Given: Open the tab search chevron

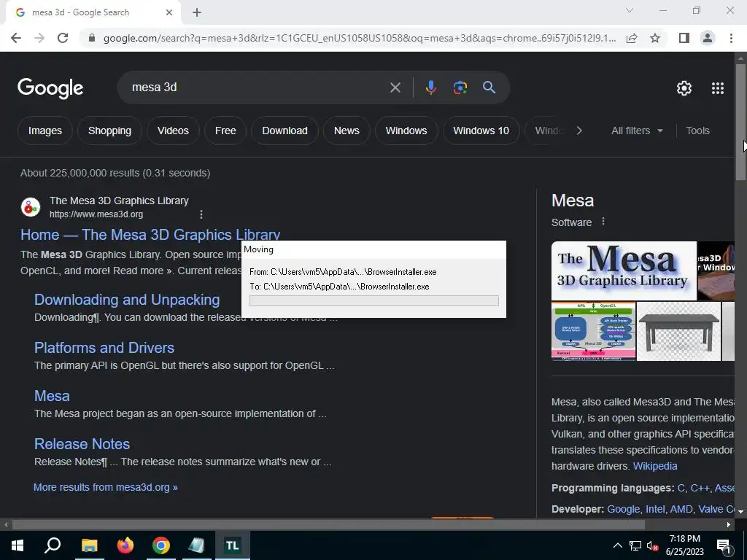Looking at the screenshot, I should coord(630,10).
